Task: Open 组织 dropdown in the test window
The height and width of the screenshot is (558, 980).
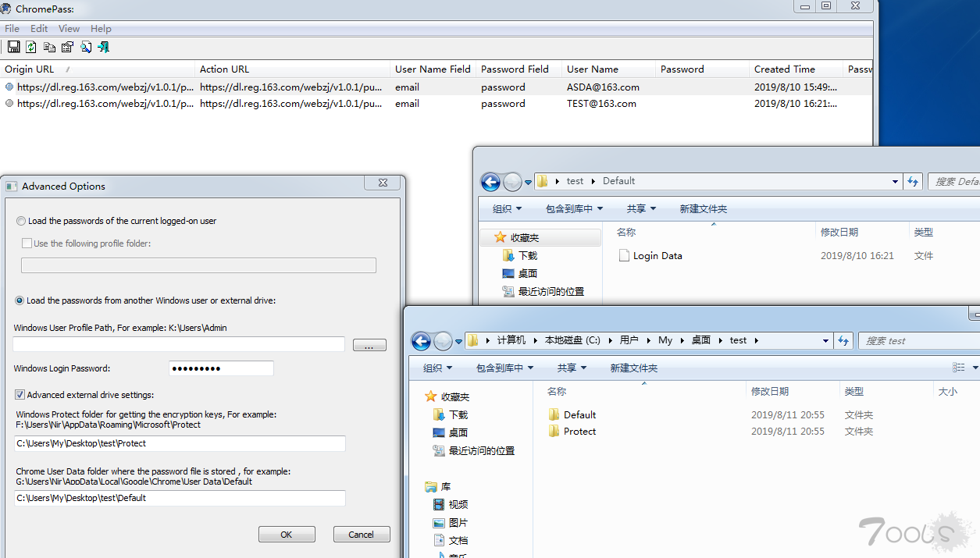Action: 437,368
